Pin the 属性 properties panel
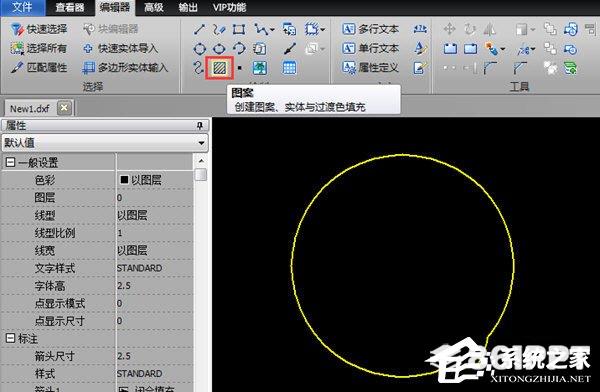The width and height of the screenshot is (600, 392). tap(200, 126)
